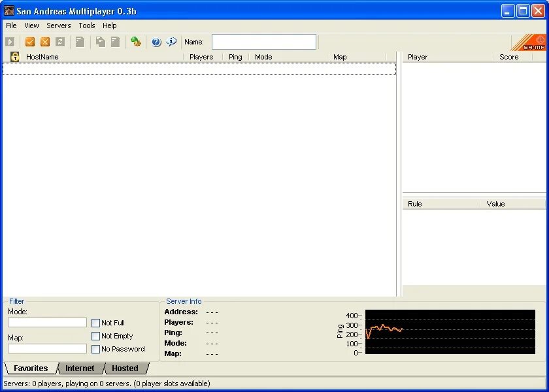The width and height of the screenshot is (549, 392).
Task: Close the San Andreas Multiplayer window
Action: tap(538, 11)
